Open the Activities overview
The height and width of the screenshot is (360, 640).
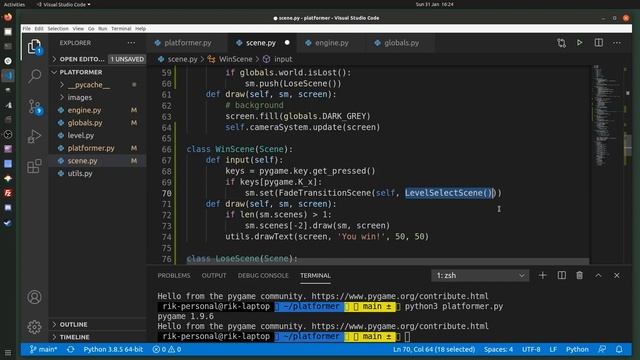[x=14, y=4]
